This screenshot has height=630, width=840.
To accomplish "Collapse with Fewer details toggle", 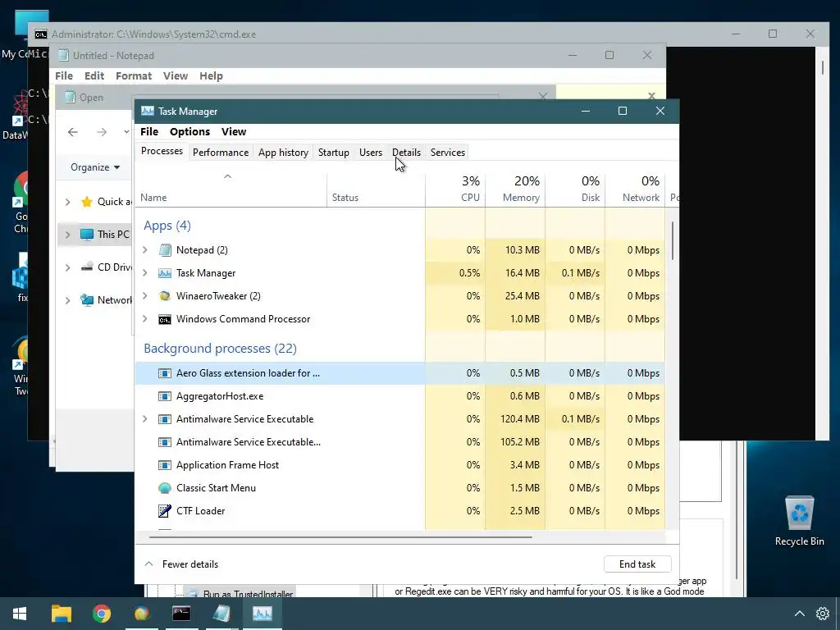I will point(181,564).
